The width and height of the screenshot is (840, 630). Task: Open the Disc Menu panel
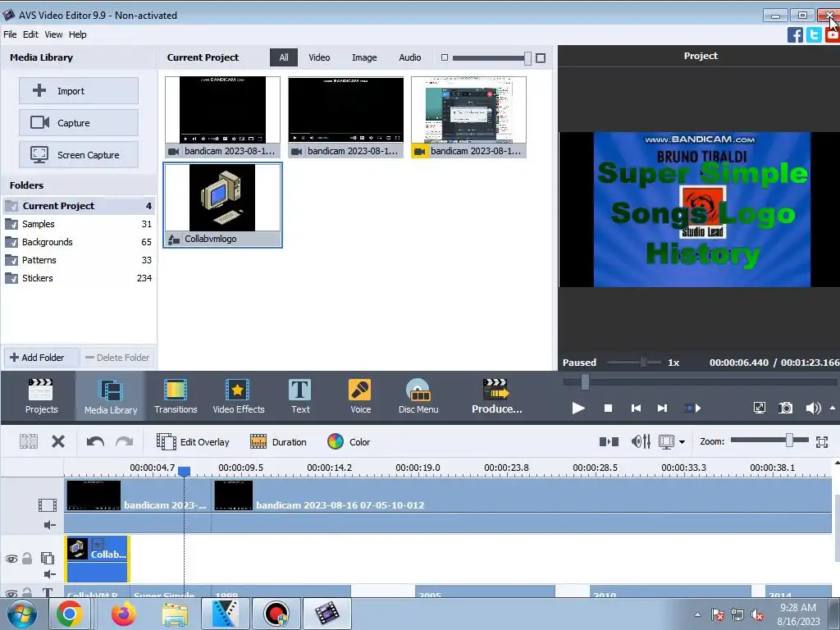[x=418, y=396]
